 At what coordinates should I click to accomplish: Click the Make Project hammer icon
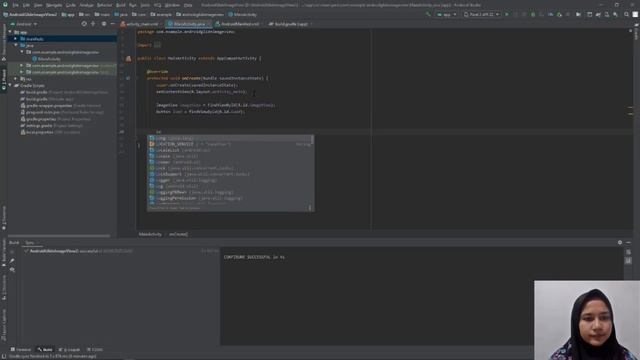point(428,14)
